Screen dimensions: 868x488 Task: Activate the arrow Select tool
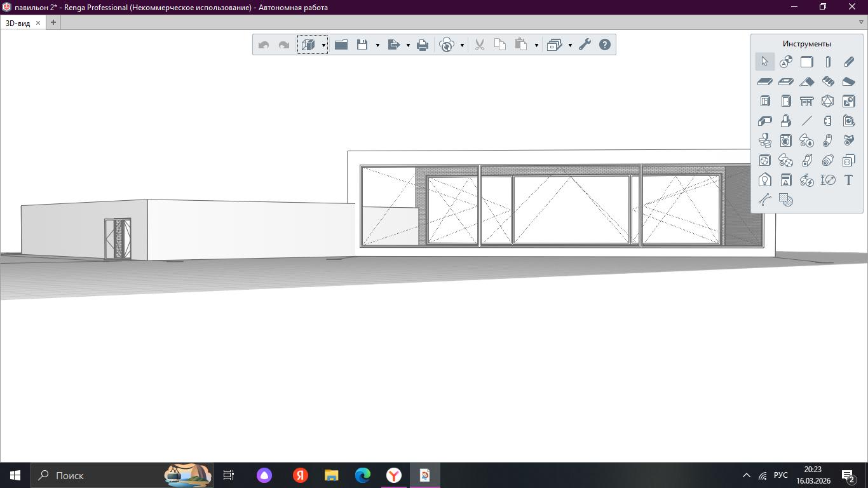(x=765, y=62)
